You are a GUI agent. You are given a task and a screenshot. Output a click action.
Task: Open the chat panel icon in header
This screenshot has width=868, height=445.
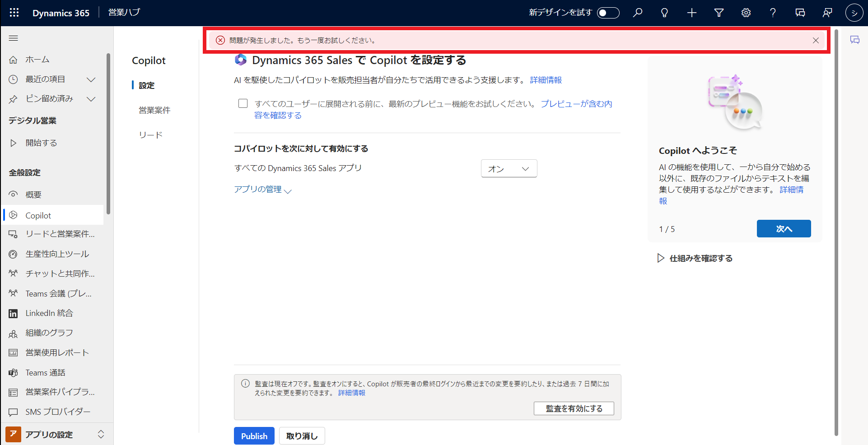pos(800,13)
